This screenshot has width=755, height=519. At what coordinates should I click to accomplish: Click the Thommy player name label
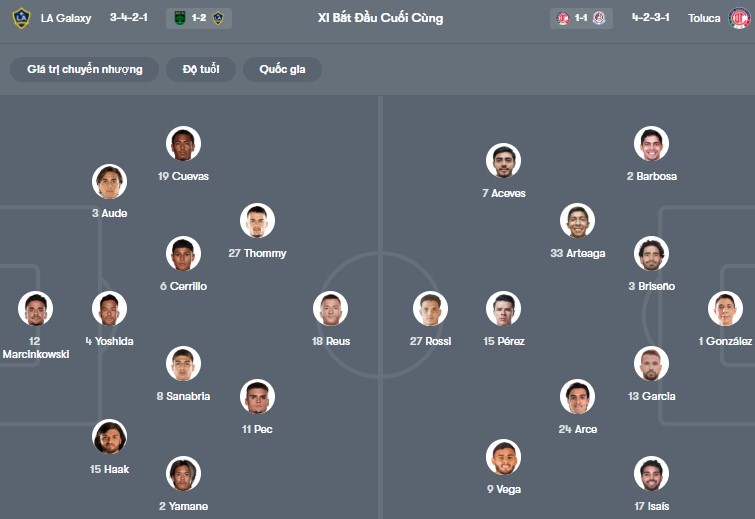(257, 254)
